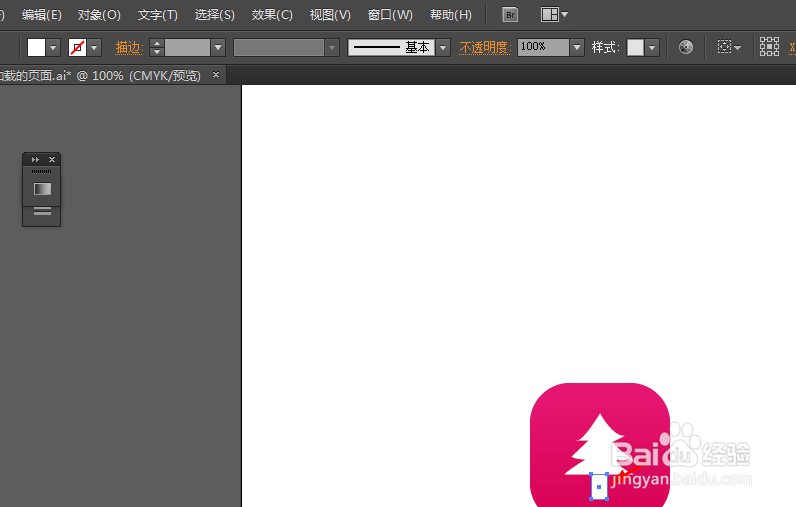Select the white tree shape
Viewport: 796px width, 507px height.
click(598, 447)
